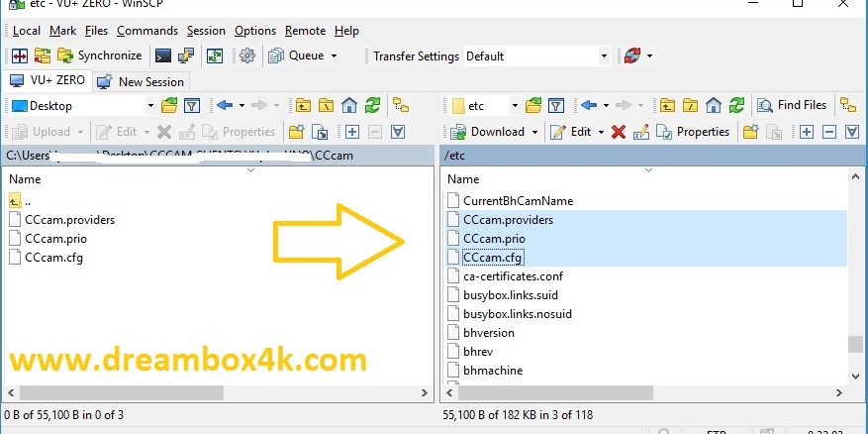Go to the local parent directory icon
The height and width of the screenshot is (434, 868).
click(303, 105)
